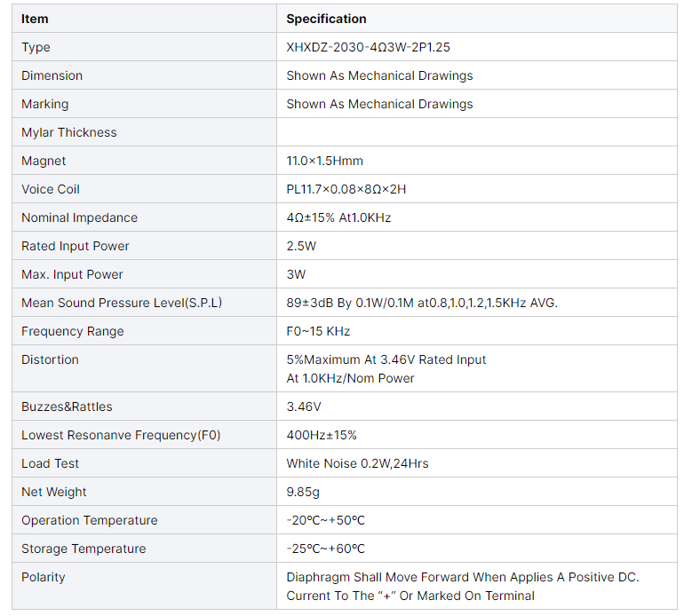The image size is (684, 616).
Task: Select the Buzzes&Rattles value 3.46V
Action: click(304, 407)
